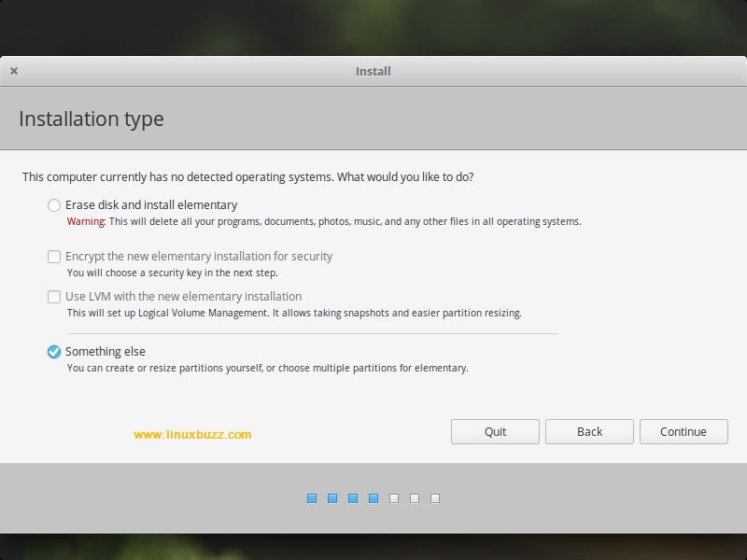Click the first blue progress step square
This screenshot has width=747, height=560.
pyautogui.click(x=312, y=498)
